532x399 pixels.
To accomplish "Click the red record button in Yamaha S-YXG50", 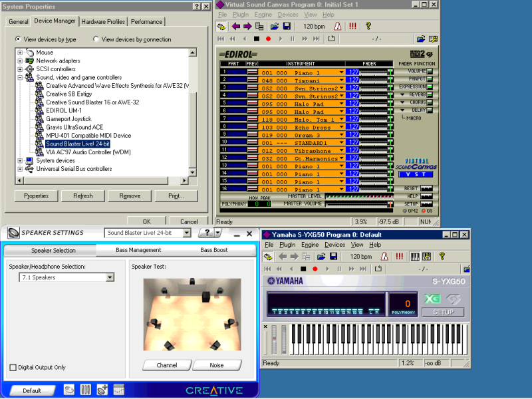I will [x=315, y=269].
